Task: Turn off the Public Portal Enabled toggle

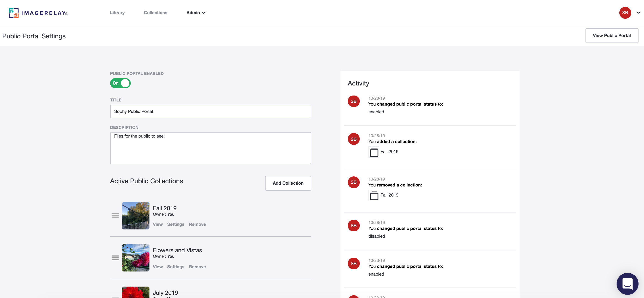Action: [120, 83]
